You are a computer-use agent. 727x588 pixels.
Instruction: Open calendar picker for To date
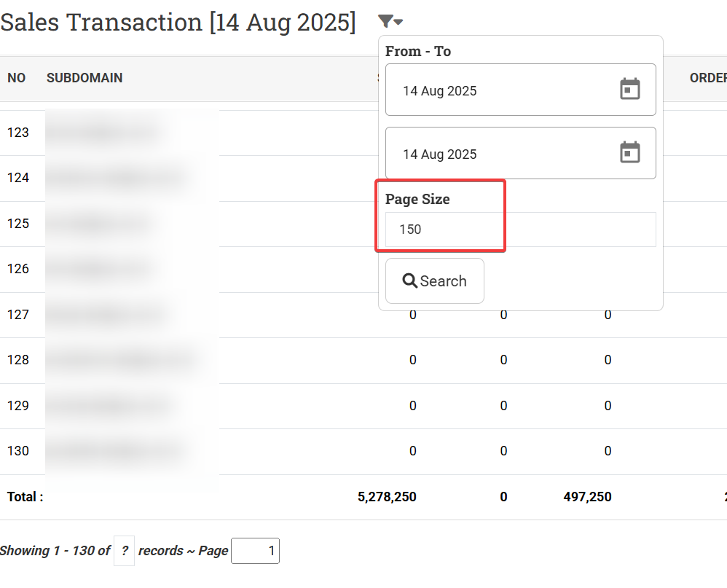coord(629,153)
